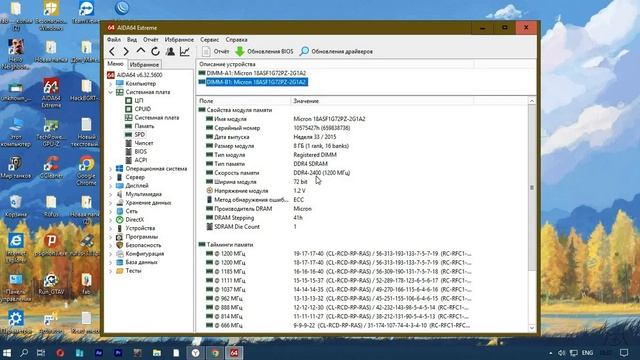Open the graph chart toolbar icon
The image size is (640, 360).
(x=184, y=51)
